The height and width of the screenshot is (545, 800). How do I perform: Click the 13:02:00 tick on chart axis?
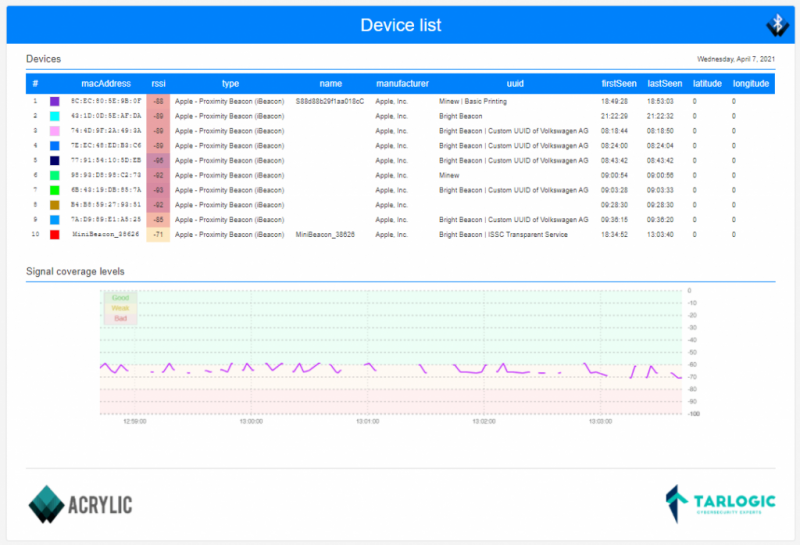click(x=484, y=422)
